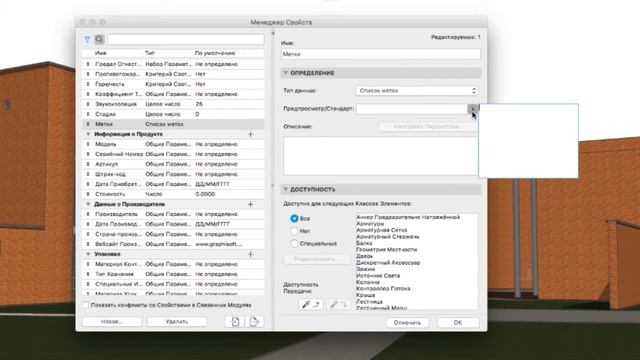Click the drag handle of the Горючесть row
640x360 pixels.
tap(88, 84)
